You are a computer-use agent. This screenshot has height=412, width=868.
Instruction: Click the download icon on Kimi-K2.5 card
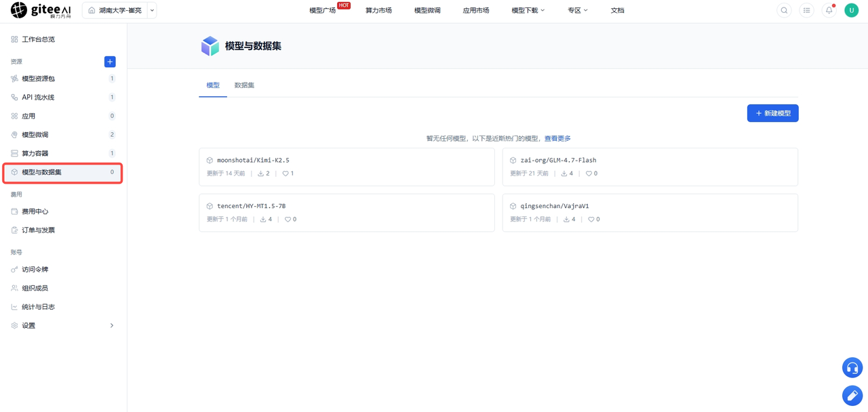261,173
